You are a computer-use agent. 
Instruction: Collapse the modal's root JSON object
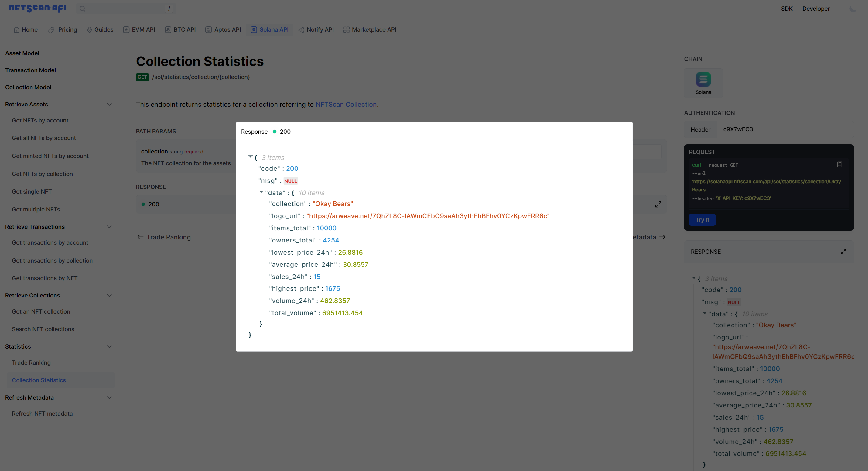[x=250, y=157]
